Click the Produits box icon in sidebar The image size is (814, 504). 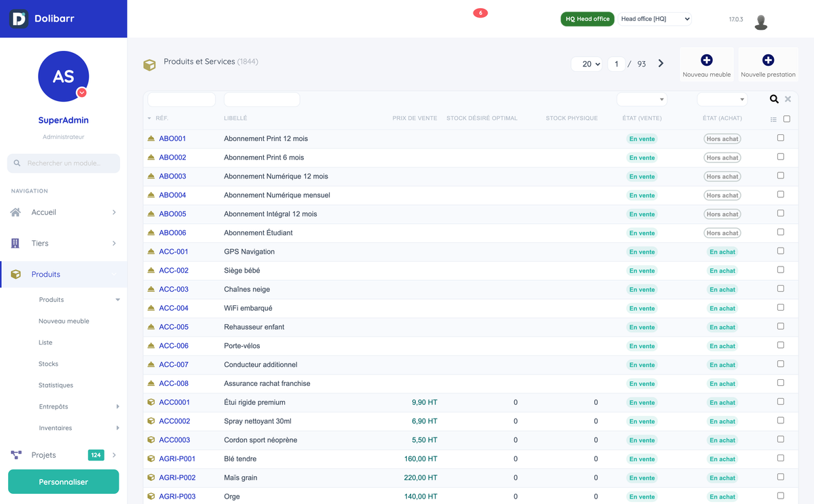point(16,274)
